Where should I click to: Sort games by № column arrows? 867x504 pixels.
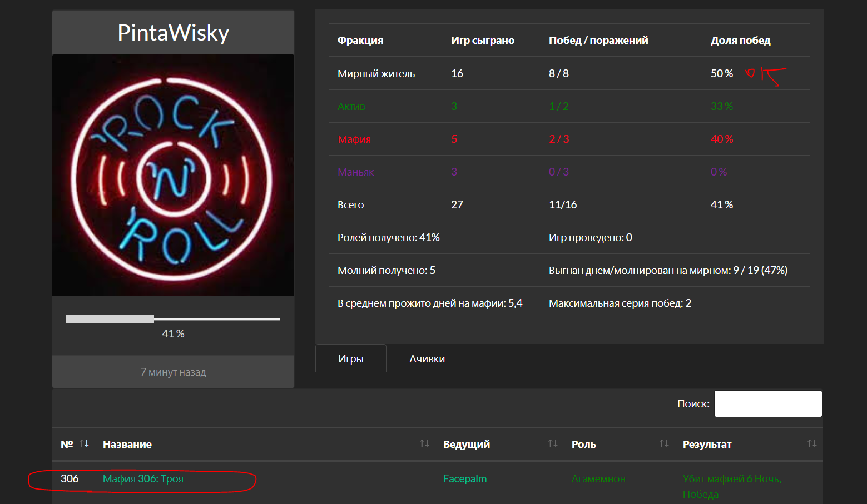point(84,443)
